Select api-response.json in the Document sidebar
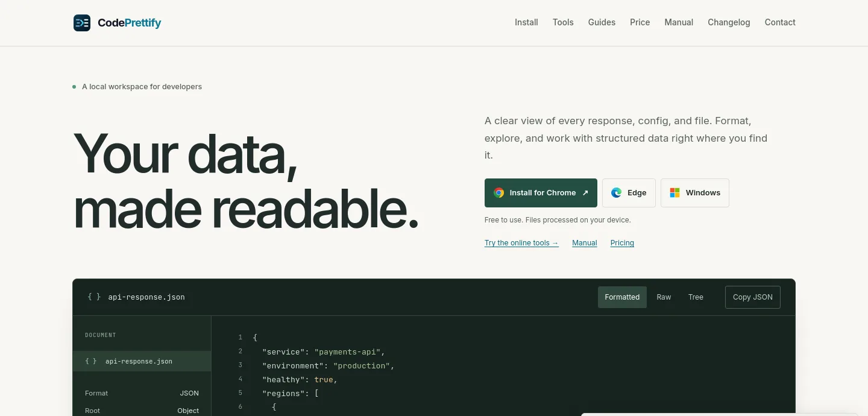 pyautogui.click(x=142, y=361)
